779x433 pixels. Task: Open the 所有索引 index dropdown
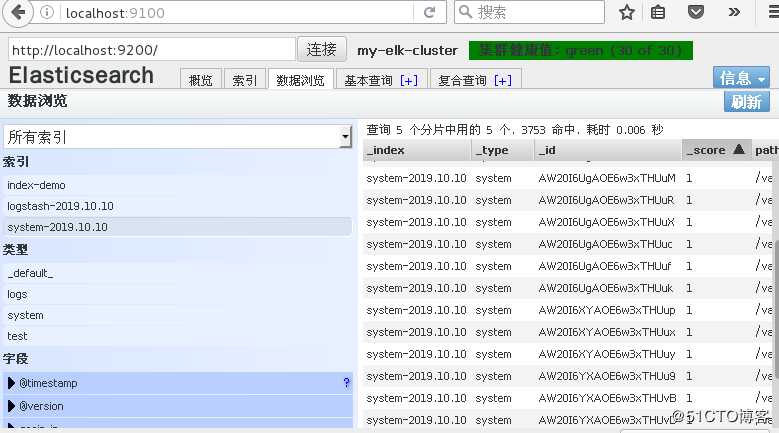pos(177,137)
